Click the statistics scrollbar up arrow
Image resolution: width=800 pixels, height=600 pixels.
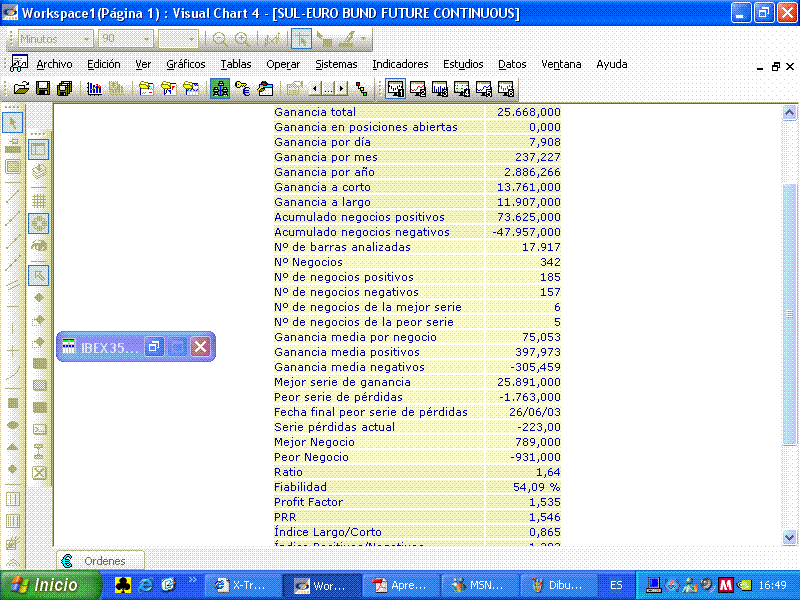(x=789, y=112)
